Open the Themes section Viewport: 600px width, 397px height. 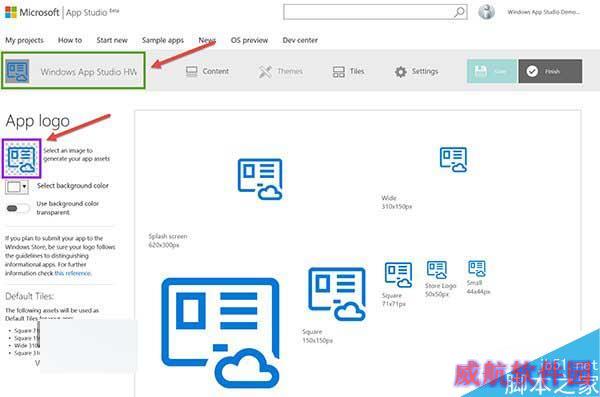coord(281,71)
